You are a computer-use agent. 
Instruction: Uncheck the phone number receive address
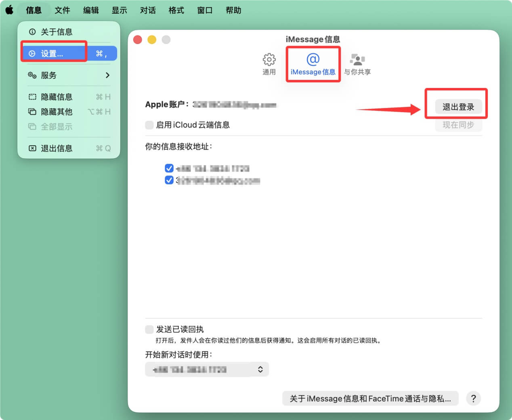(169, 168)
